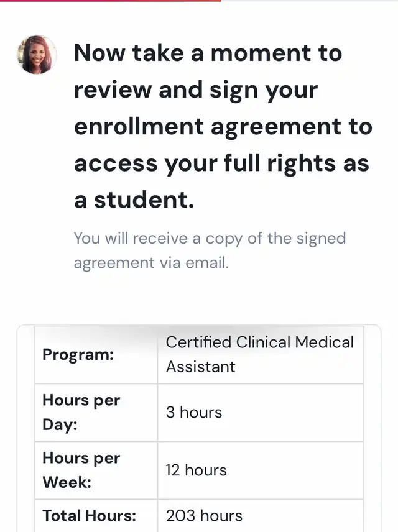Click the "a student." heading line
Viewport: 398px width, 532px height.
(x=134, y=200)
